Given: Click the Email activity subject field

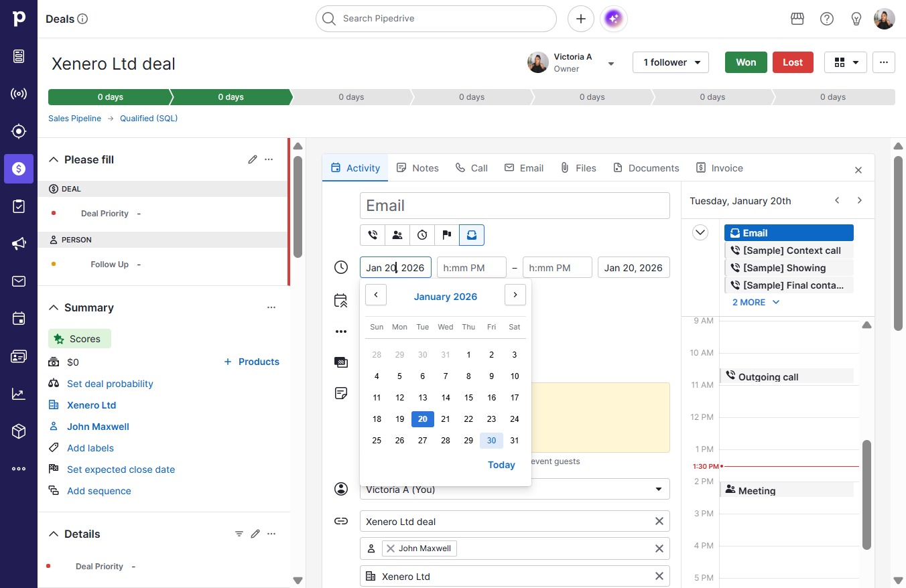Looking at the screenshot, I should point(515,206).
